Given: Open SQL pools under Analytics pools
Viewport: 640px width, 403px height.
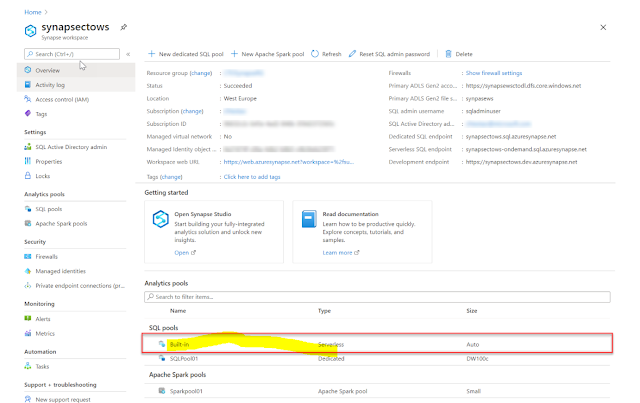Looking at the screenshot, I should pos(49,208).
